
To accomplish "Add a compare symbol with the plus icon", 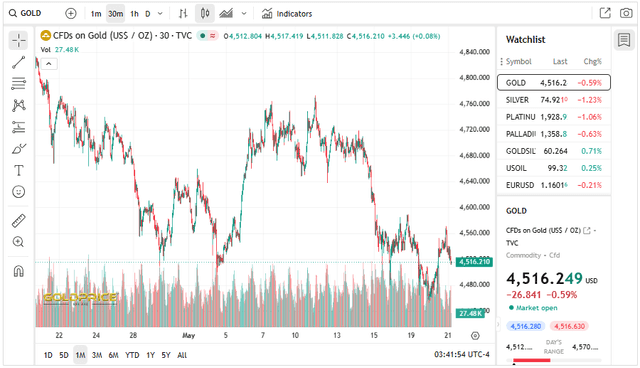I will pos(71,13).
